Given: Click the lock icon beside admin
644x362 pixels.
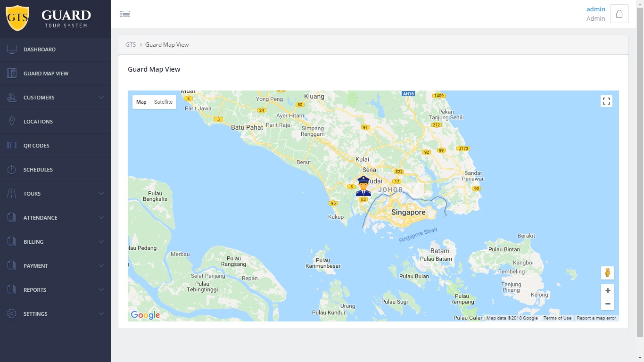Looking at the screenshot, I should 619,14.
